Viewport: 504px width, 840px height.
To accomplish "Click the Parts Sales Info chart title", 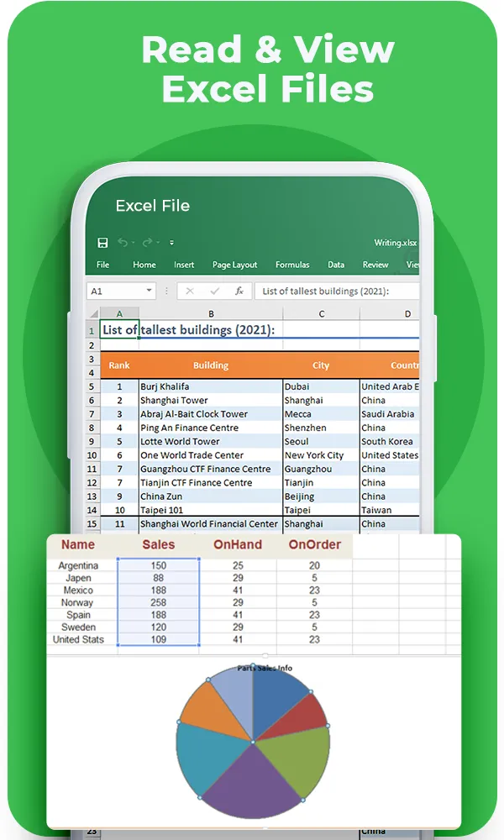I will (x=265, y=668).
